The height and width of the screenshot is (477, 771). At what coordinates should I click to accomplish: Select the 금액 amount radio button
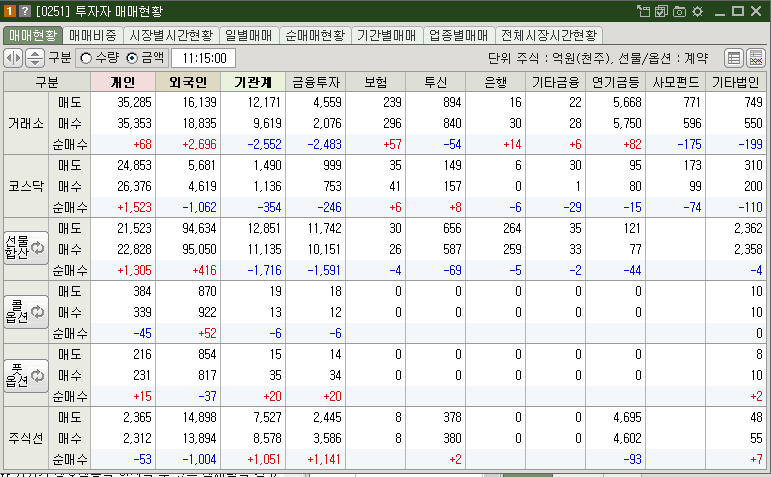tap(132, 58)
